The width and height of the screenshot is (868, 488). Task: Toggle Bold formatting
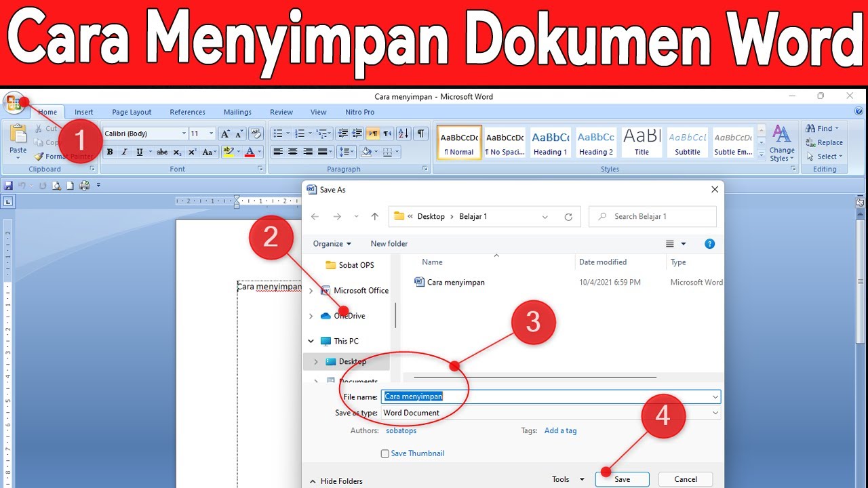pyautogui.click(x=110, y=152)
